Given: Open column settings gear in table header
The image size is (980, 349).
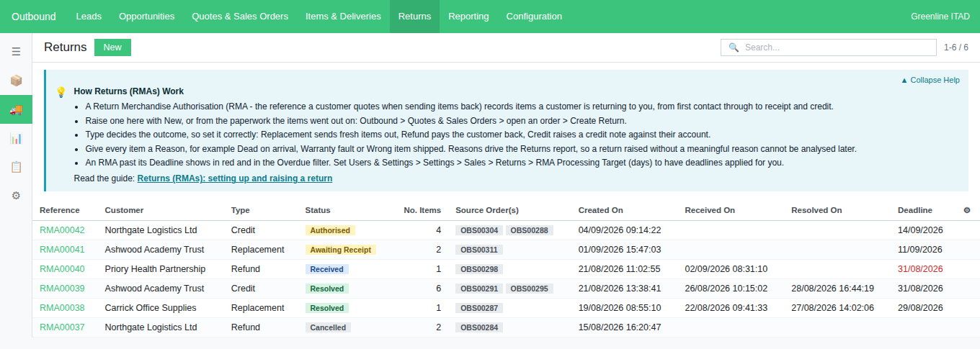Looking at the screenshot, I should [x=967, y=210].
